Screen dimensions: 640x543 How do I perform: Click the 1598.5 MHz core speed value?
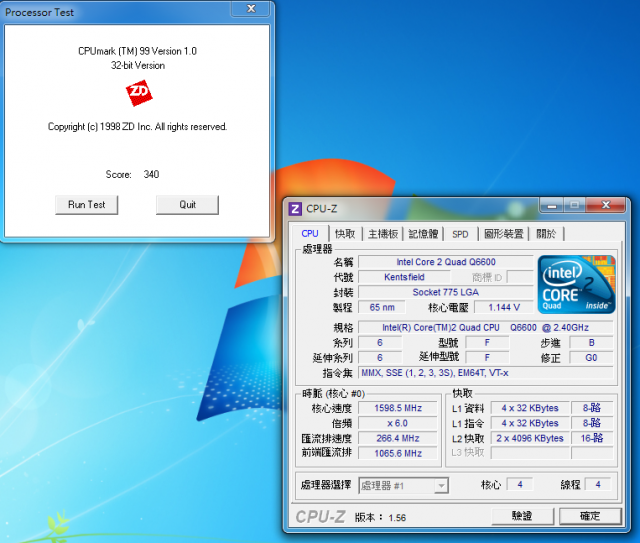[x=398, y=408]
